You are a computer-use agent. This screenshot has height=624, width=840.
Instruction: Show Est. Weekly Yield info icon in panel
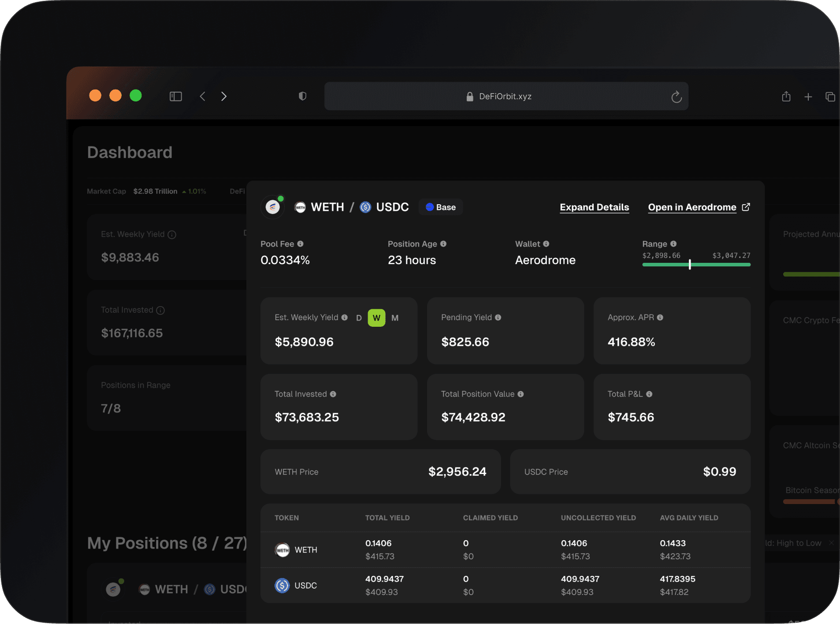345,318
